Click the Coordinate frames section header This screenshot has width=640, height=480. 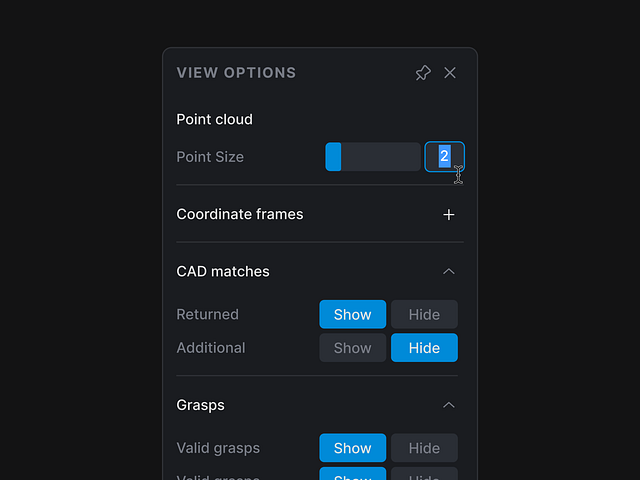click(x=240, y=214)
